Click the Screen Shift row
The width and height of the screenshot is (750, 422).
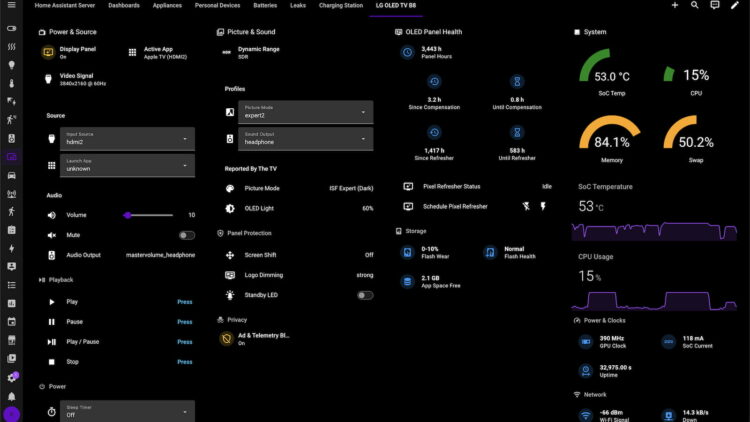point(299,255)
